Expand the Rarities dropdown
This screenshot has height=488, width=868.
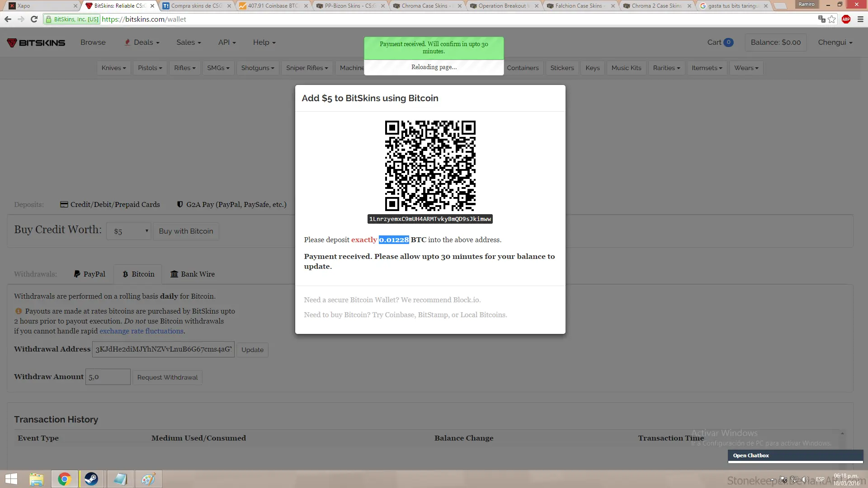(x=667, y=68)
